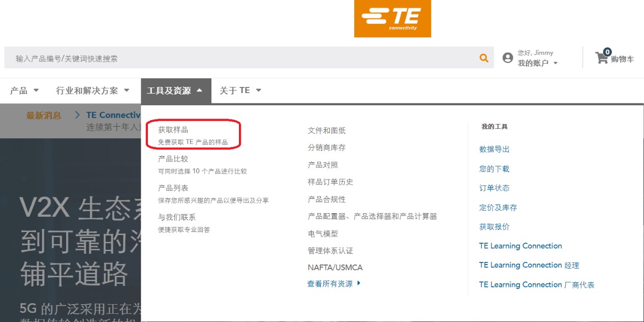Open 样品订单历史 link
Image resolution: width=644 pixels, height=322 pixels.
[x=330, y=182]
